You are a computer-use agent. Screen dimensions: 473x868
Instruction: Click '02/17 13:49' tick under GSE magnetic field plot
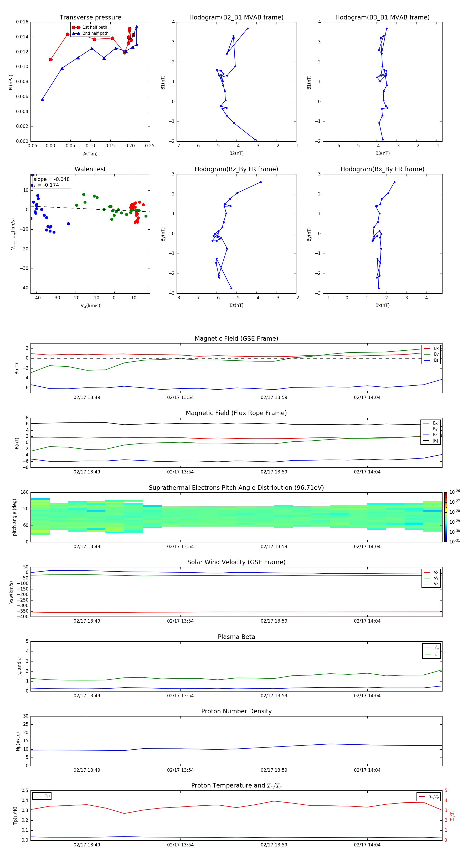click(87, 397)
